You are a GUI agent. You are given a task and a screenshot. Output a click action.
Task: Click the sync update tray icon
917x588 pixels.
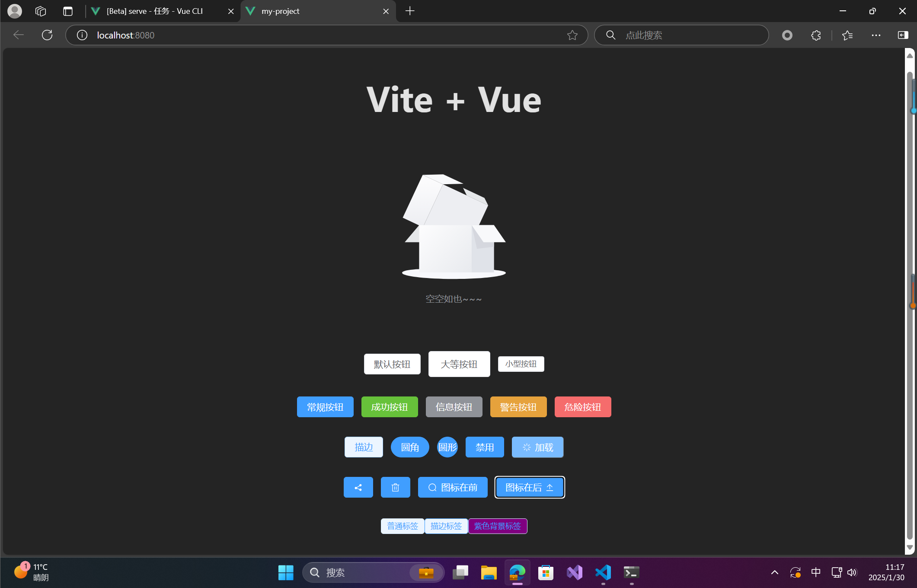[x=795, y=572]
